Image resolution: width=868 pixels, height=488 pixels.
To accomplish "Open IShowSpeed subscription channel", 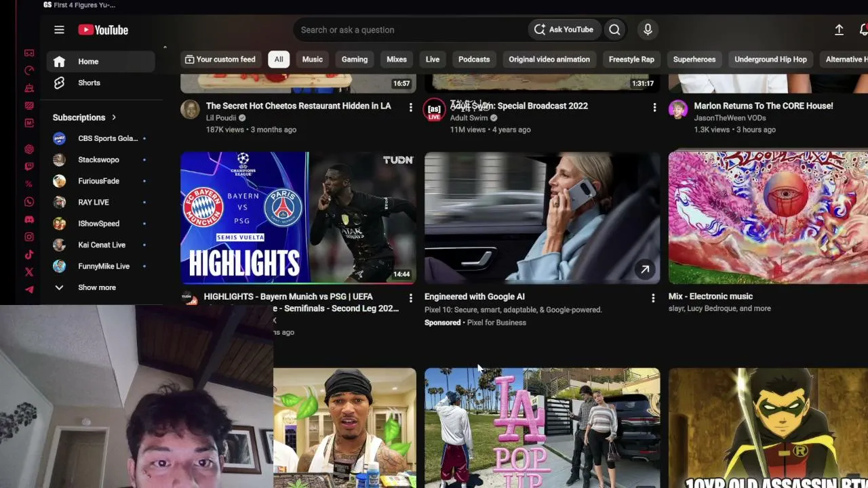I will click(x=101, y=224).
